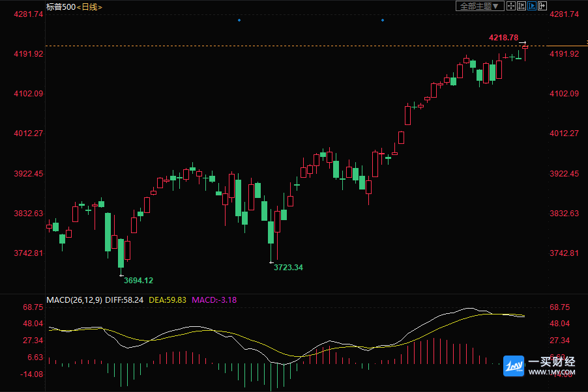Screen dimensions: 588x392
Task: Click 6.63 on the left MACD axis
Action: coord(35,357)
